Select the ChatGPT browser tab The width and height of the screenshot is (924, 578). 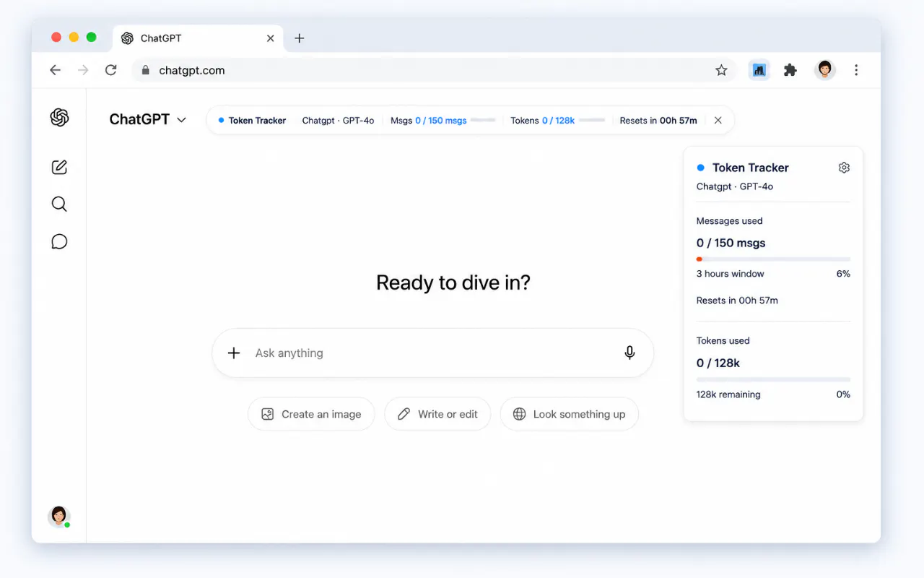(197, 38)
